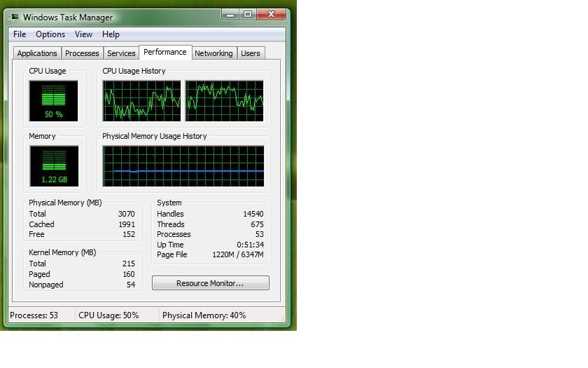Switch to the Applications tab
The width and height of the screenshot is (588, 368).
(37, 53)
